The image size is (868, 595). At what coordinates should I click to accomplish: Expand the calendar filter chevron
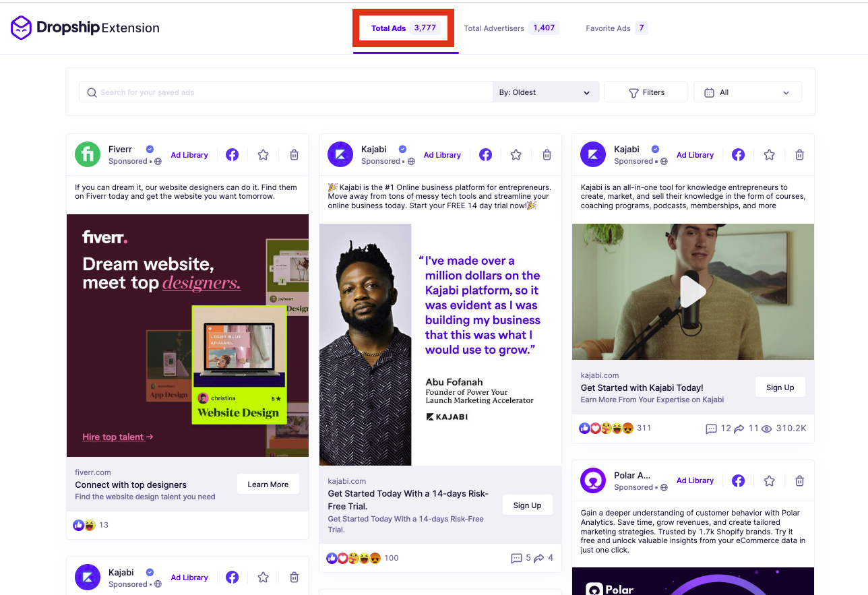(x=785, y=92)
